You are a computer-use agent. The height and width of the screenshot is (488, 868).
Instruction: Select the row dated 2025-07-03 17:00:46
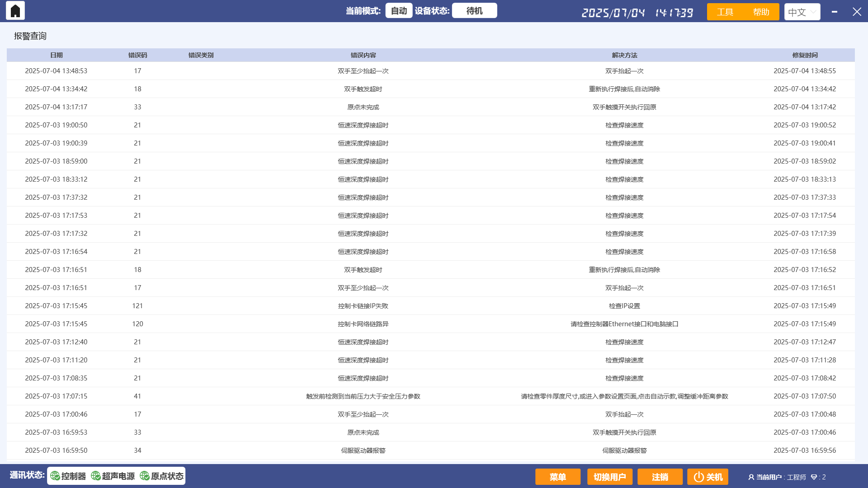(x=430, y=414)
